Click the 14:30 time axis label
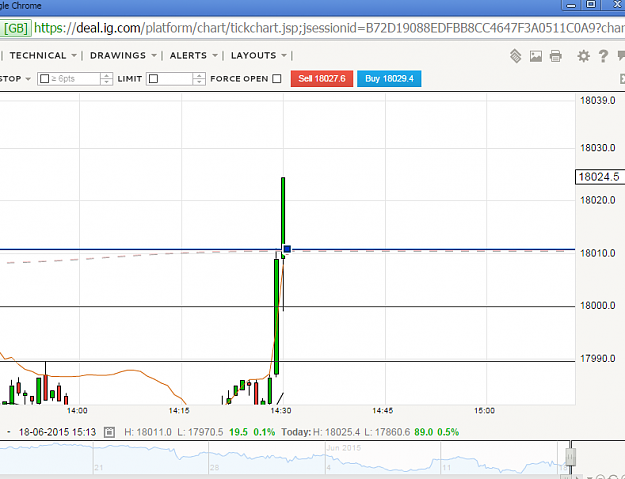 click(281, 410)
